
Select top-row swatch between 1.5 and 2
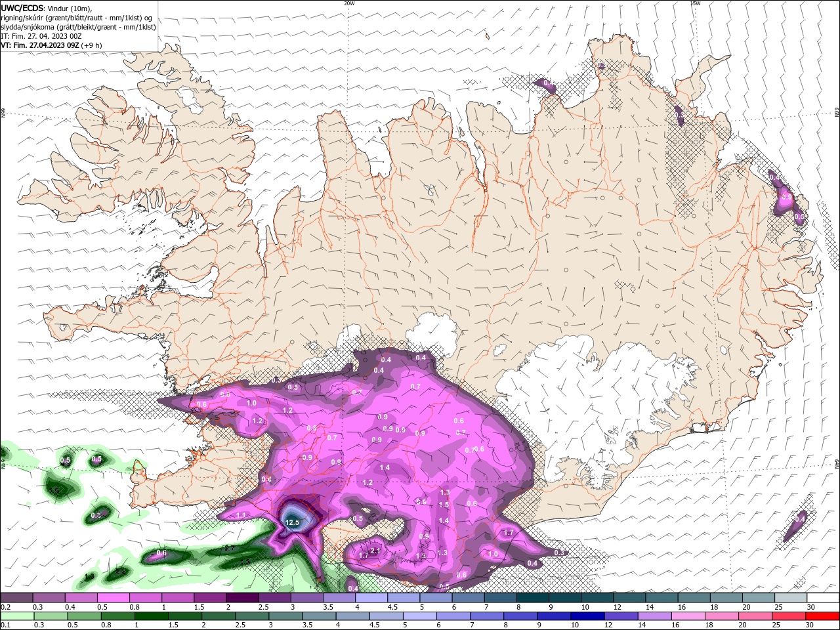pos(210,598)
